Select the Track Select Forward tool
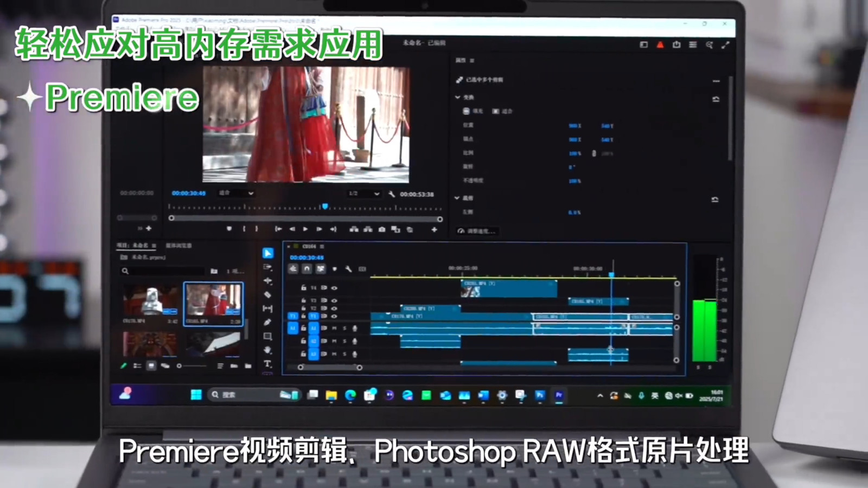The height and width of the screenshot is (488, 868). click(267, 267)
